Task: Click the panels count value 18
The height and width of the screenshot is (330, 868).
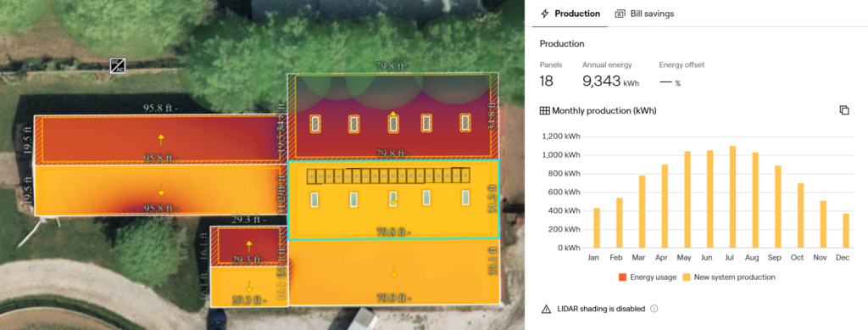Action: [x=546, y=81]
